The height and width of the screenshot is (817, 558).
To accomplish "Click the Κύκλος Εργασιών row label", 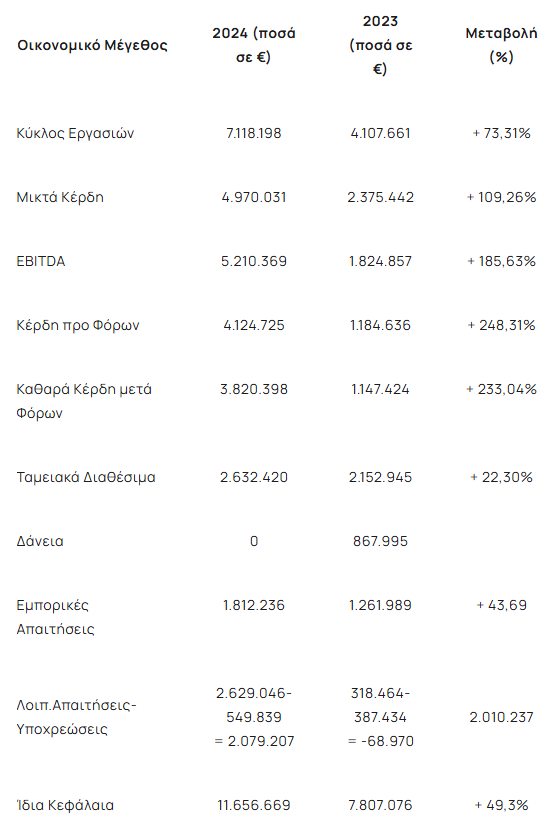I will [x=75, y=133].
